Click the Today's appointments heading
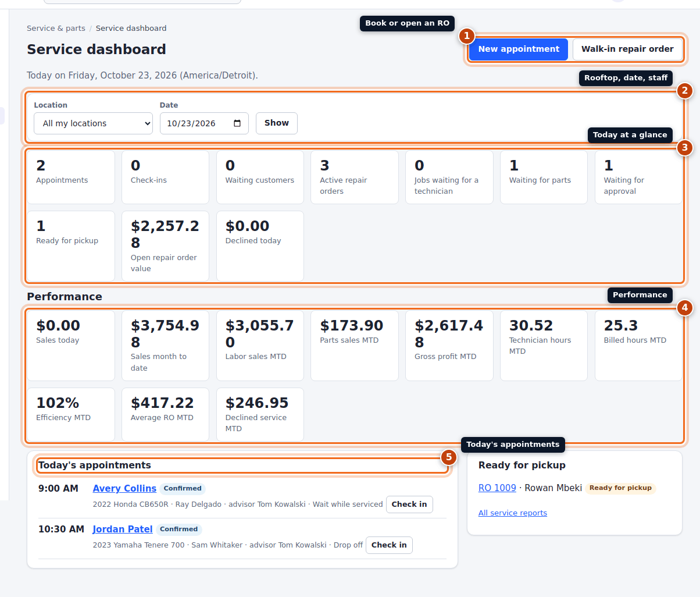 coord(95,465)
